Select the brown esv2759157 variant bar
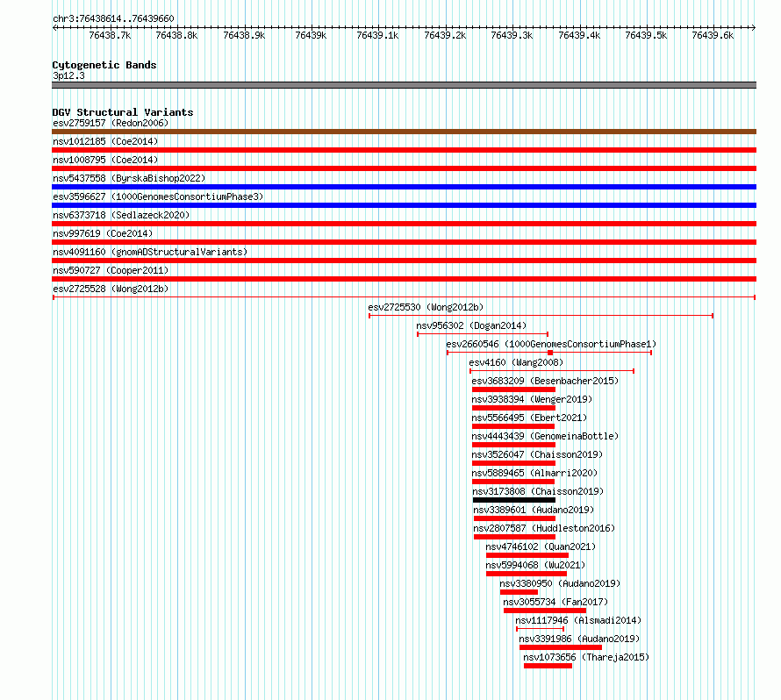This screenshot has width=781, height=700. (x=404, y=132)
